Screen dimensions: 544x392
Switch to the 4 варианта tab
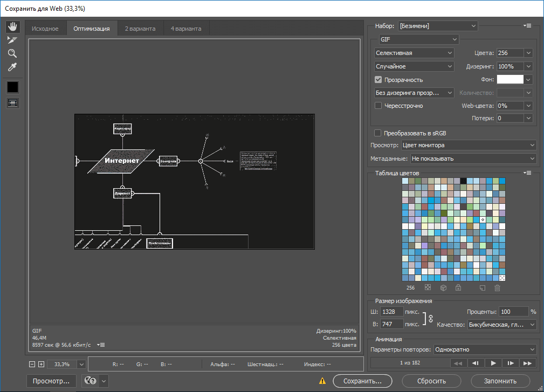tap(186, 29)
